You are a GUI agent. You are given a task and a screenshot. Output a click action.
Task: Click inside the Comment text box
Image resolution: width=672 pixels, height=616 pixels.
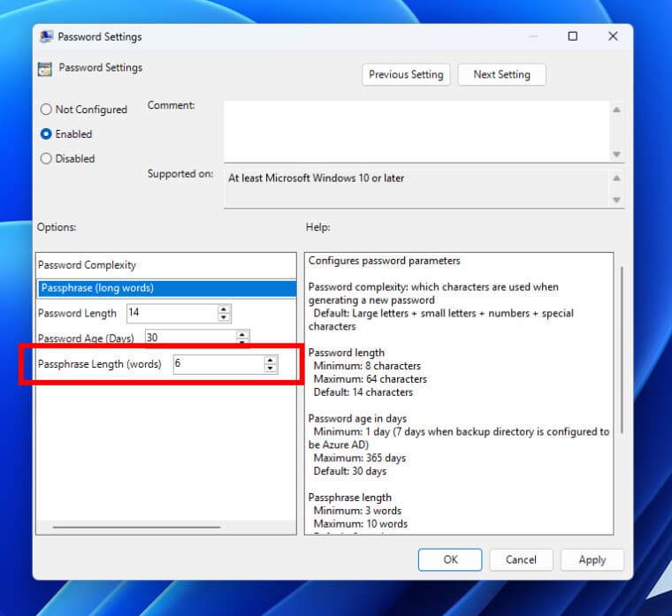416,131
